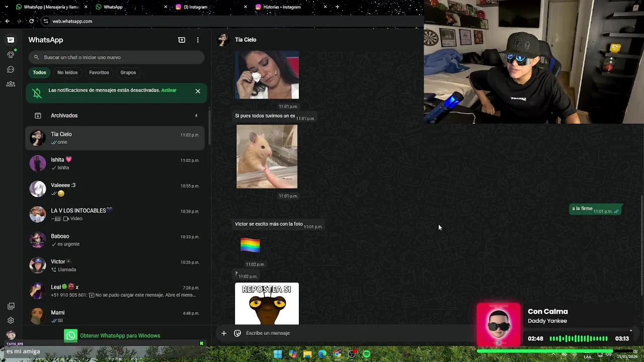The height and width of the screenshot is (362, 644).
Task: Close the (3) Instagram browser tab
Action: point(246,7)
